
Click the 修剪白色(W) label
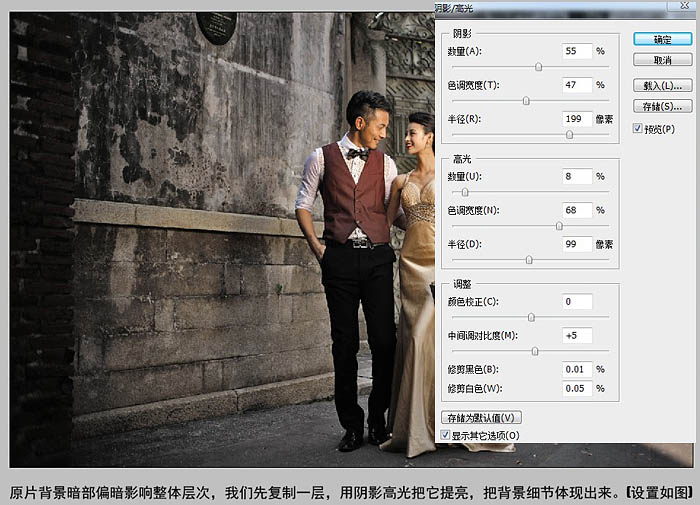475,388
